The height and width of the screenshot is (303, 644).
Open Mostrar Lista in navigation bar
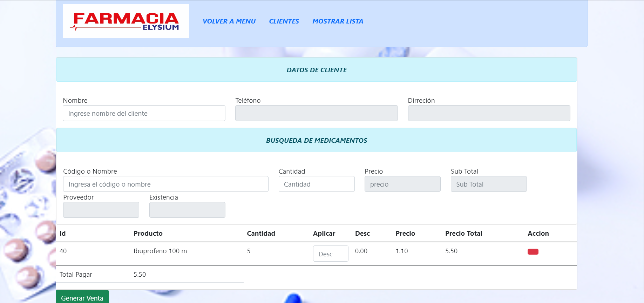click(x=338, y=21)
